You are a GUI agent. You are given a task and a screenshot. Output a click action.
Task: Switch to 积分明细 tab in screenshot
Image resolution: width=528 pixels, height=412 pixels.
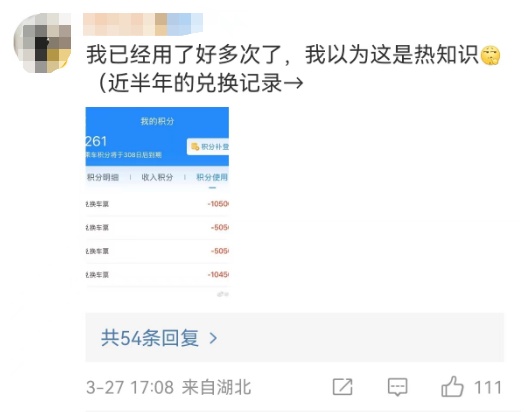pos(103,177)
